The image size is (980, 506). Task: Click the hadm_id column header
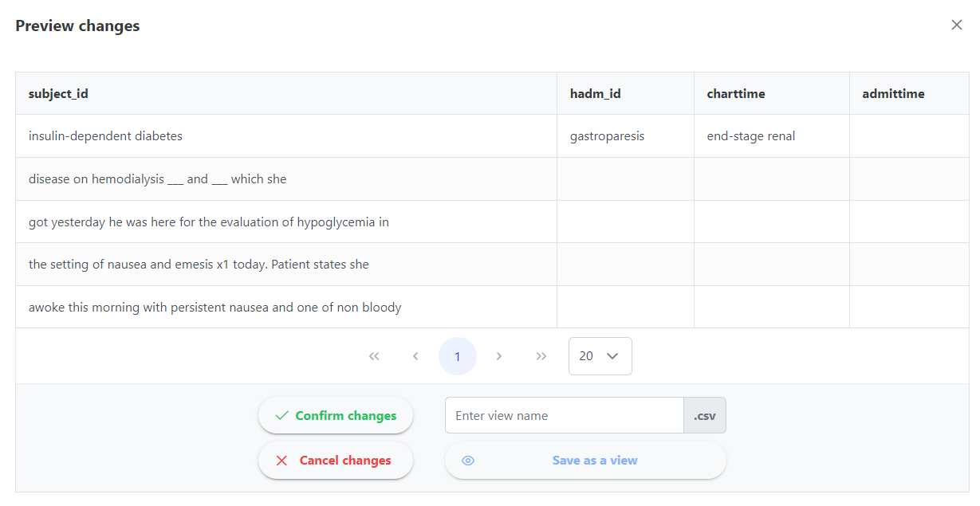tap(595, 93)
